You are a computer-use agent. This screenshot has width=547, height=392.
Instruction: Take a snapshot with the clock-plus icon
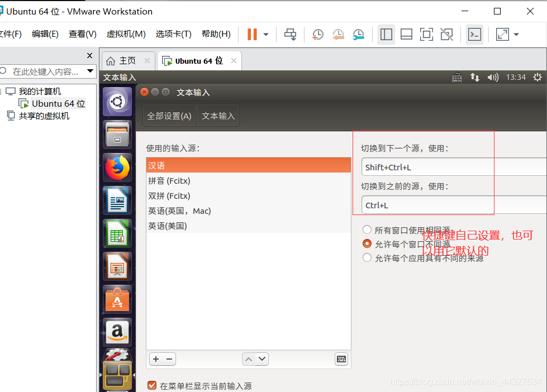pyautogui.click(x=317, y=34)
